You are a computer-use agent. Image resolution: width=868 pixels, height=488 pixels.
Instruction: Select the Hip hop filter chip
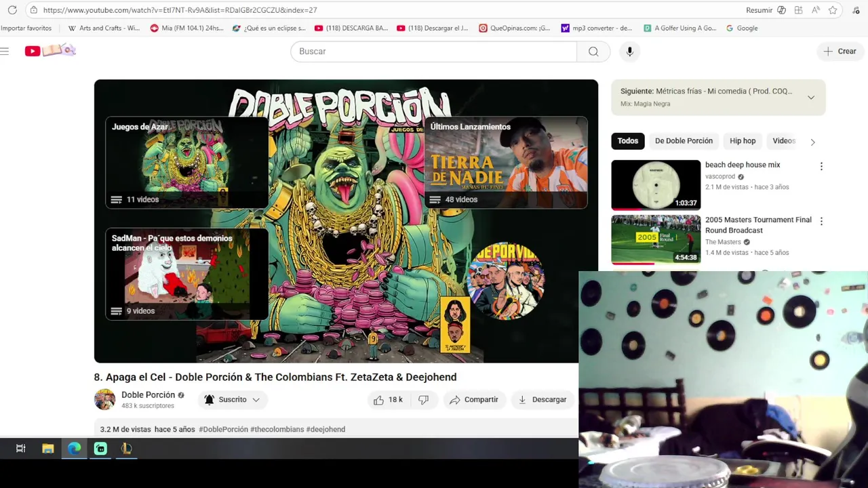(x=743, y=141)
